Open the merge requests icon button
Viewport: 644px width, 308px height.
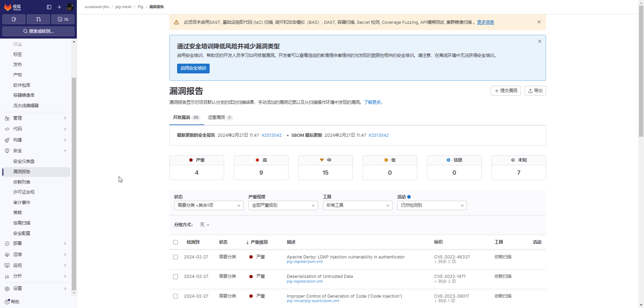click(x=38, y=19)
